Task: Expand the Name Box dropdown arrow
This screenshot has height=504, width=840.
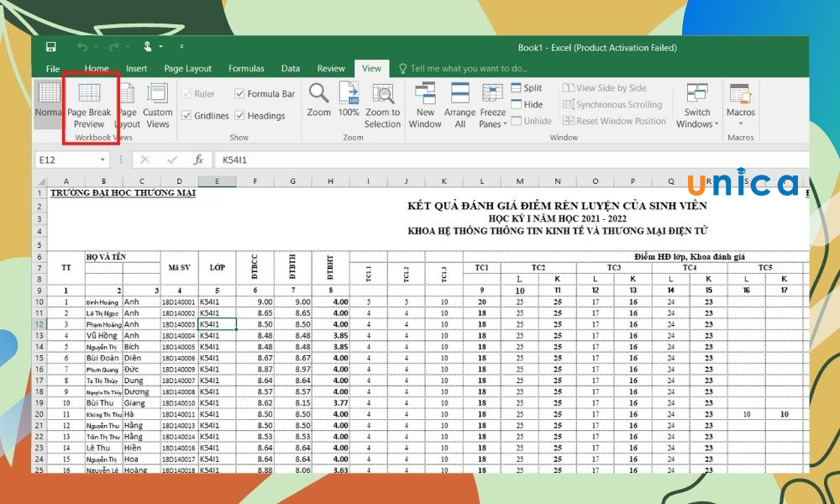Action: click(102, 160)
